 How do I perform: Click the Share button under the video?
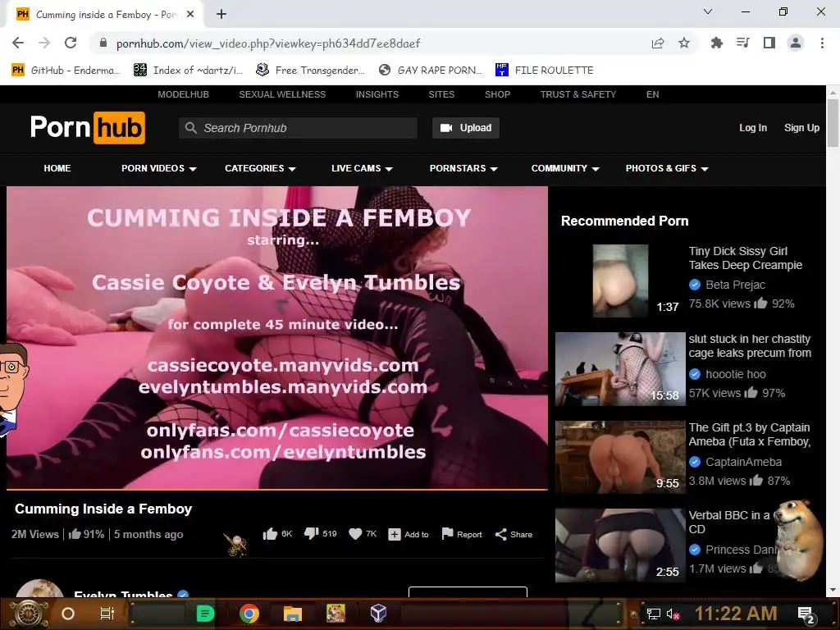click(x=514, y=535)
